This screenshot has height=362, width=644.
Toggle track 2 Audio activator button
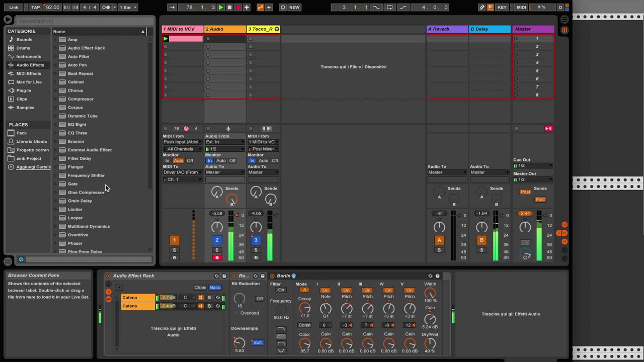(217, 240)
